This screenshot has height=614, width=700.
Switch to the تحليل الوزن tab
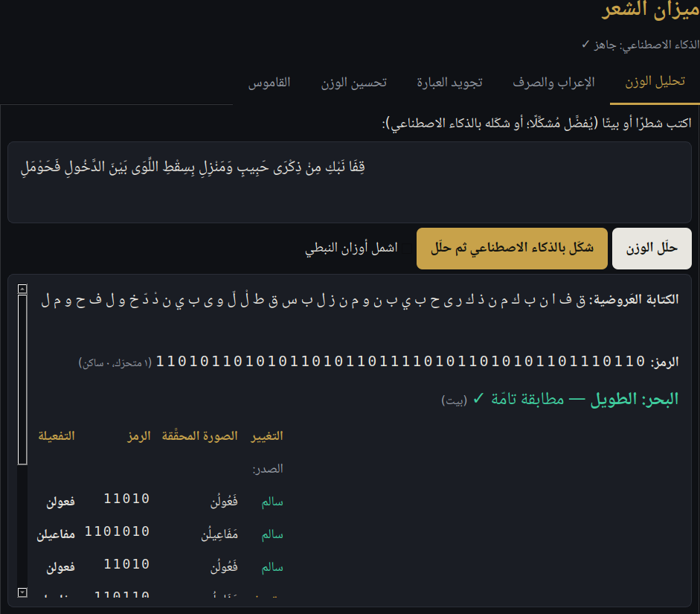pos(655,82)
